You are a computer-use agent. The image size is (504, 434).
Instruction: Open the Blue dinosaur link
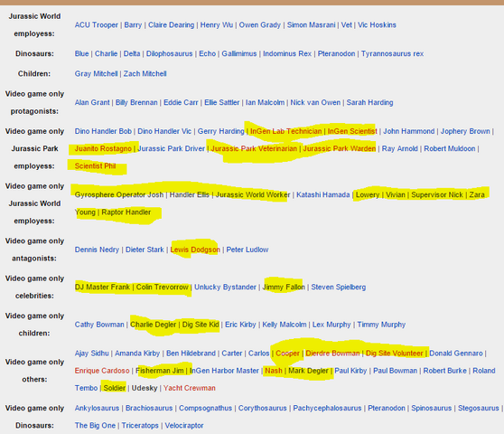click(81, 53)
